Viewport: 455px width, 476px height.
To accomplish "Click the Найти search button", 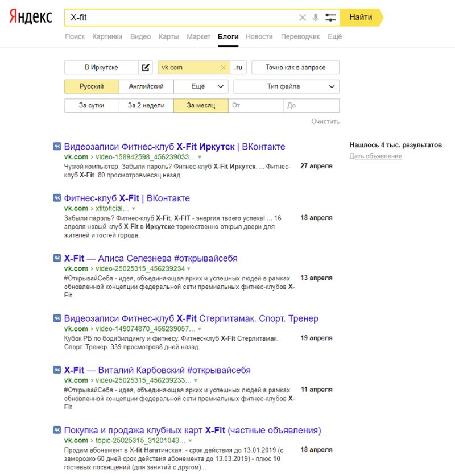I will pyautogui.click(x=361, y=17).
